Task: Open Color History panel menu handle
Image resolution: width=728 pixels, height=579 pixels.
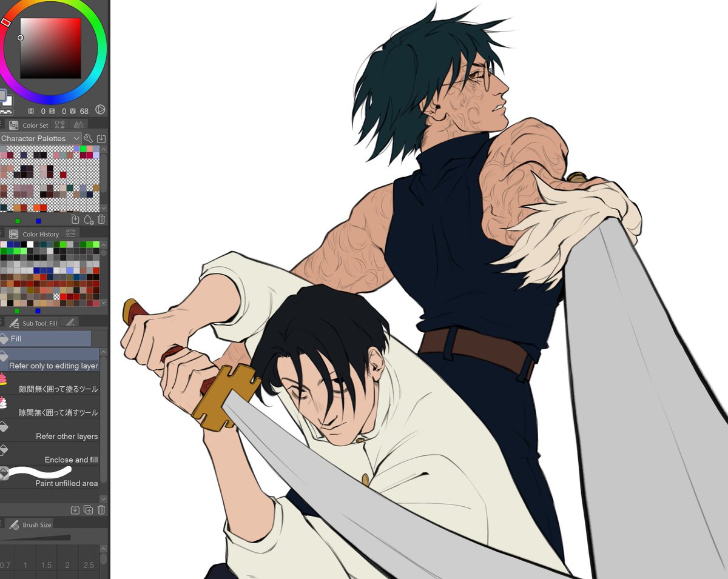Action: coord(2,233)
